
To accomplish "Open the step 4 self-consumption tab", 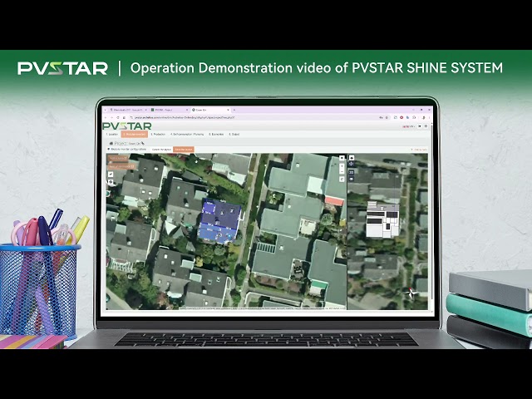I will coord(187,135).
